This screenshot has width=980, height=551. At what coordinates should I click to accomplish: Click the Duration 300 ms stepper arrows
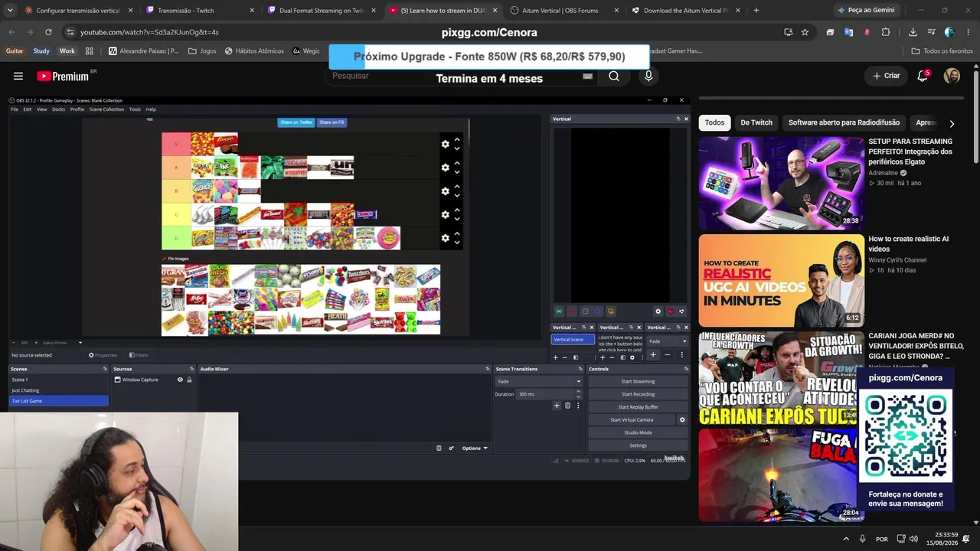tap(578, 394)
